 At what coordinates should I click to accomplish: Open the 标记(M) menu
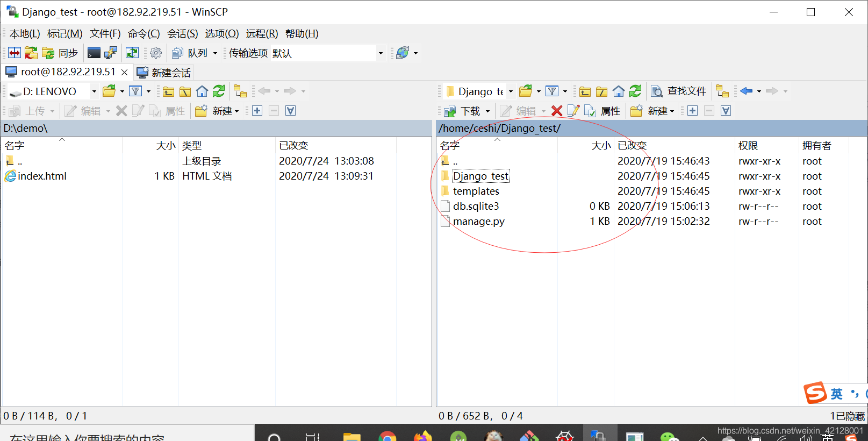pos(65,34)
